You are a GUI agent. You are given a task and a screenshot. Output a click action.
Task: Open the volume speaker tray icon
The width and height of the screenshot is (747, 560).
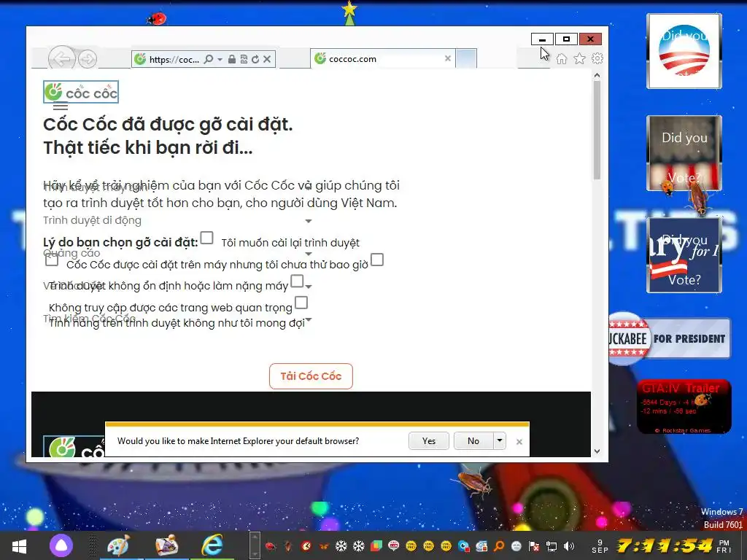point(569,546)
